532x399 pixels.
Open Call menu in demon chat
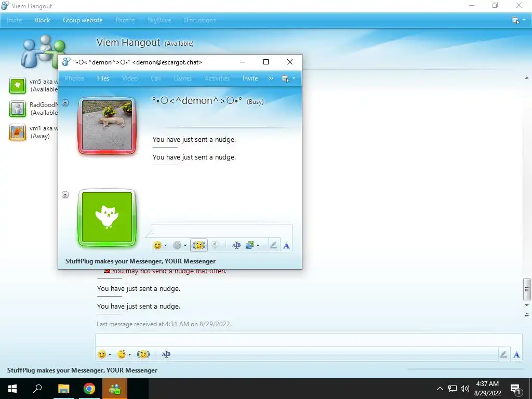155,78
